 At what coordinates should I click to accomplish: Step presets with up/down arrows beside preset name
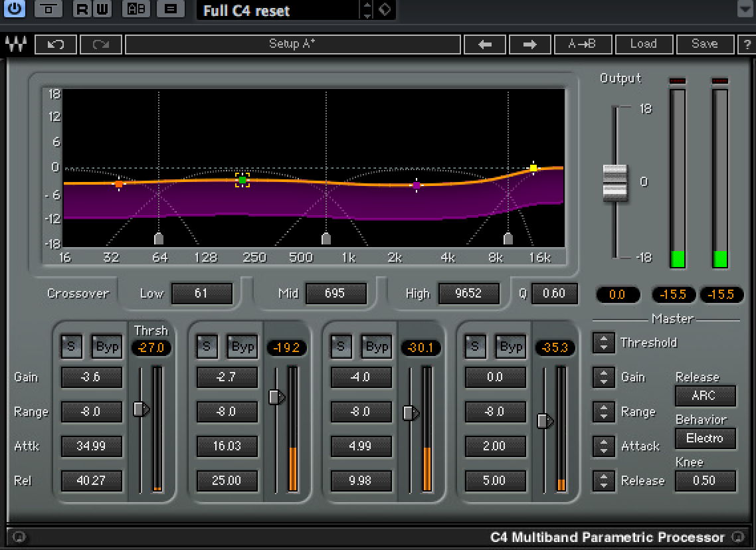click(x=367, y=10)
